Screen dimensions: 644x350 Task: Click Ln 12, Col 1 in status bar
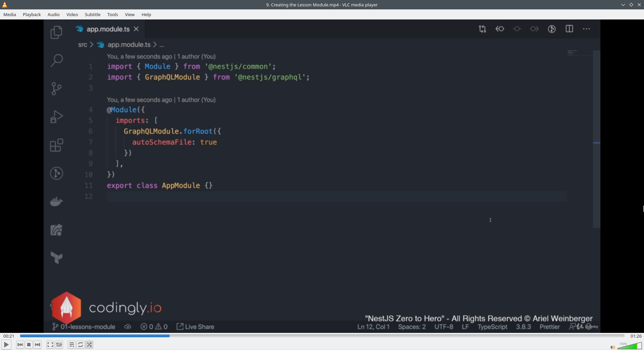tap(373, 327)
